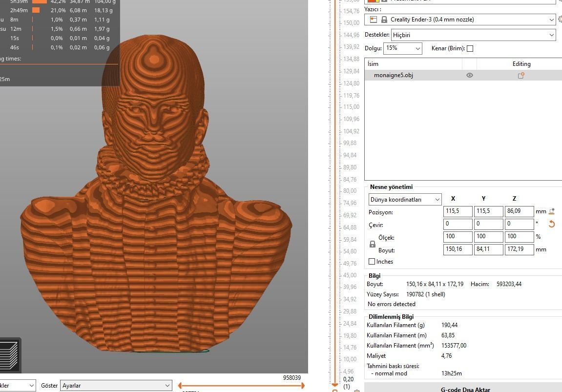Toggle the Inches checkbox
Screen dimensions: 562x392
[x=372, y=262]
